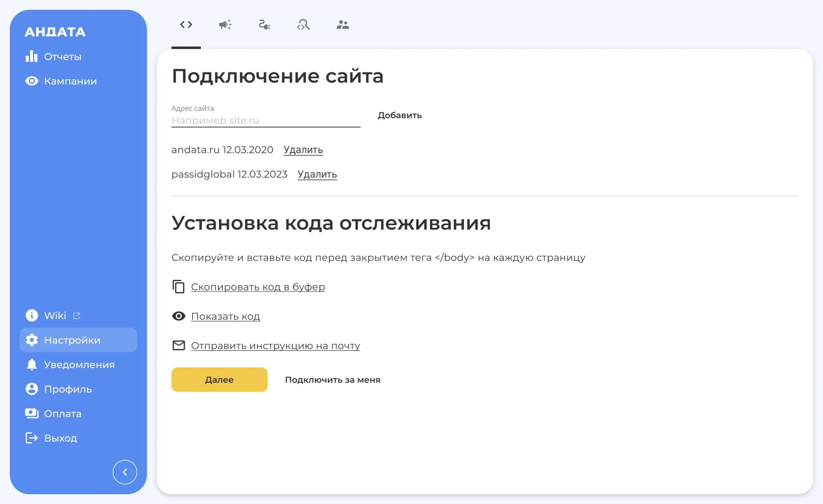
Task: Delete the passidglobal site via Удалить
Action: pos(317,174)
